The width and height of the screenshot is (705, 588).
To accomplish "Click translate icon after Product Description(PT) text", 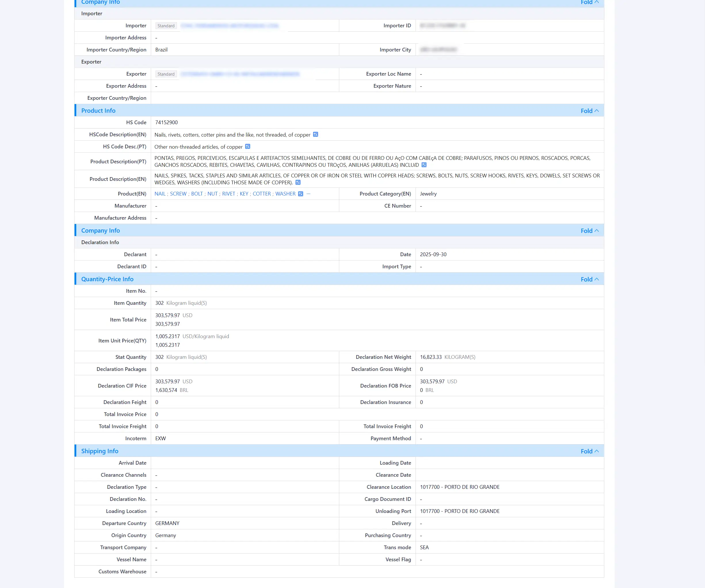I will [x=424, y=165].
